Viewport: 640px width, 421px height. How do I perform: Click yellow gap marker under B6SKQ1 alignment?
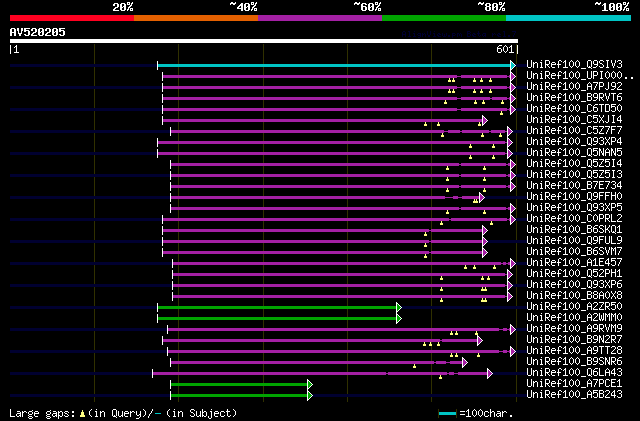[425, 234]
